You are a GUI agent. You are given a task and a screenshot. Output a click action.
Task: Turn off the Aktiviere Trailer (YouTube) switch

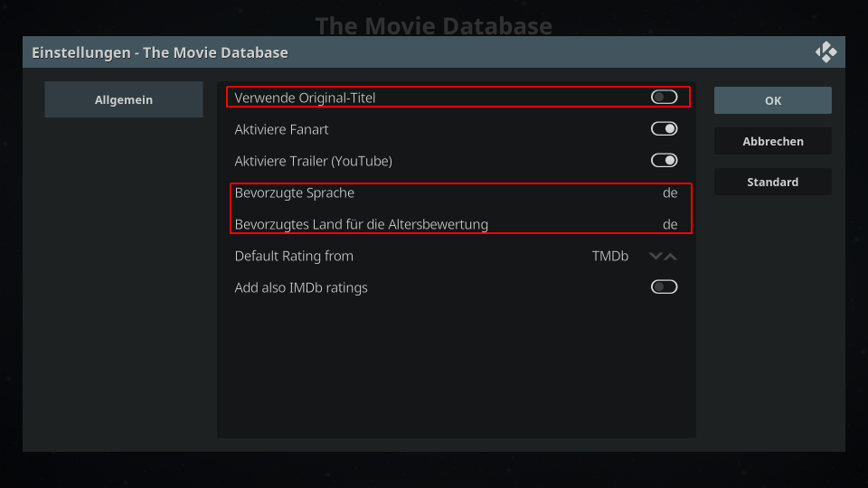(x=664, y=161)
